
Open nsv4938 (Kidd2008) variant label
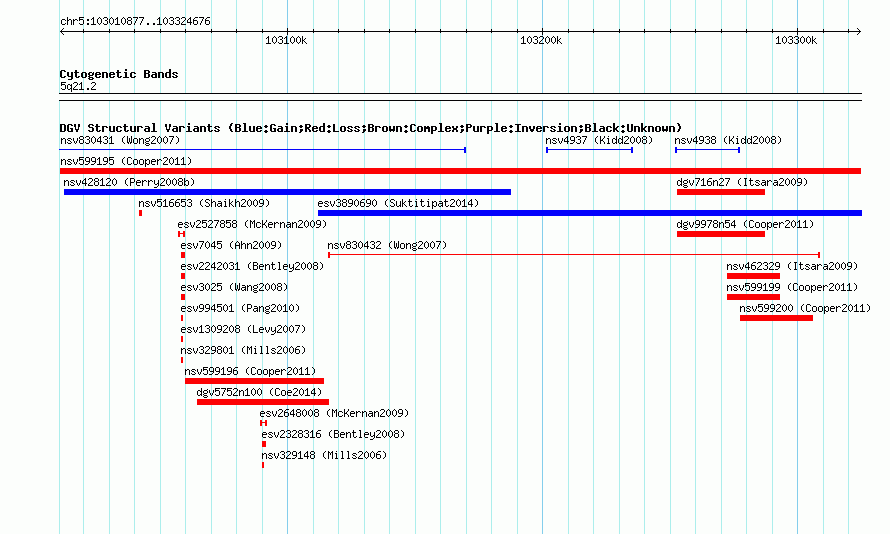click(728, 140)
